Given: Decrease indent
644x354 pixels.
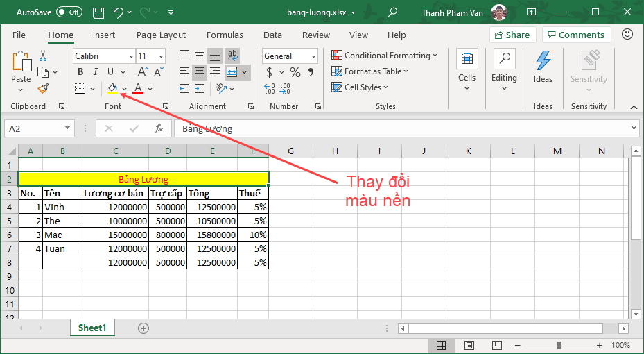Looking at the screenshot, I should click(184, 88).
